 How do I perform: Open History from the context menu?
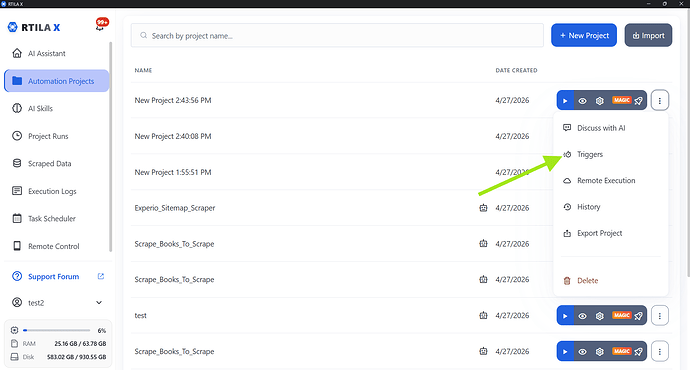(611, 207)
